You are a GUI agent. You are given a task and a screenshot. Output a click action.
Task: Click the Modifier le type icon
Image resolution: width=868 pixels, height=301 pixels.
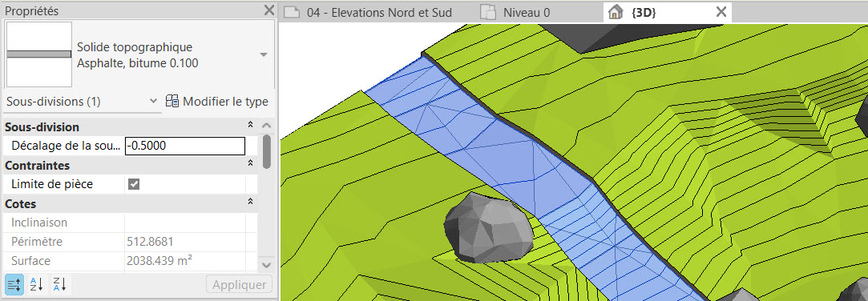click(x=172, y=102)
